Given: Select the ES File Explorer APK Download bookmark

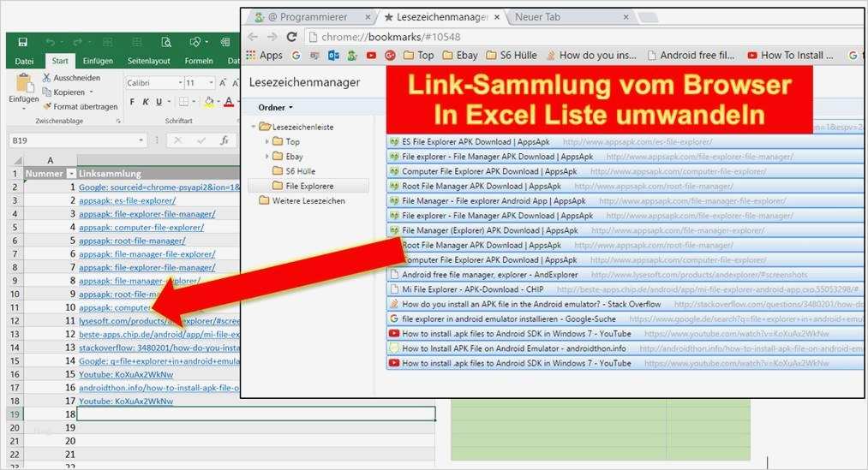Looking at the screenshot, I should click(x=625, y=142).
